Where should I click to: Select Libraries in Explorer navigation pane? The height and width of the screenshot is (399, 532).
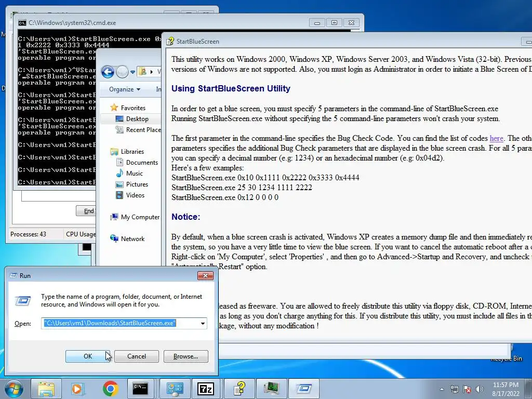click(132, 151)
